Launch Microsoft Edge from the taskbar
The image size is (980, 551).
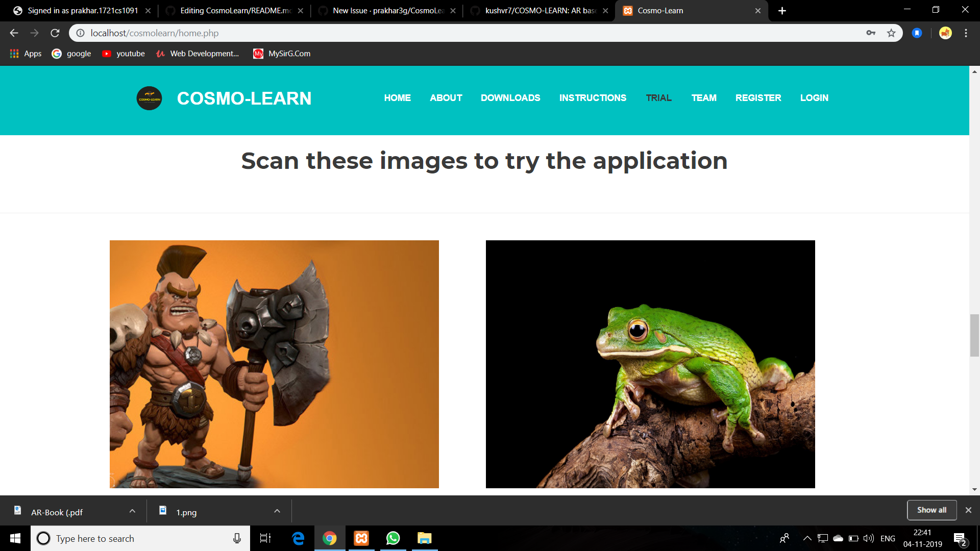point(298,538)
